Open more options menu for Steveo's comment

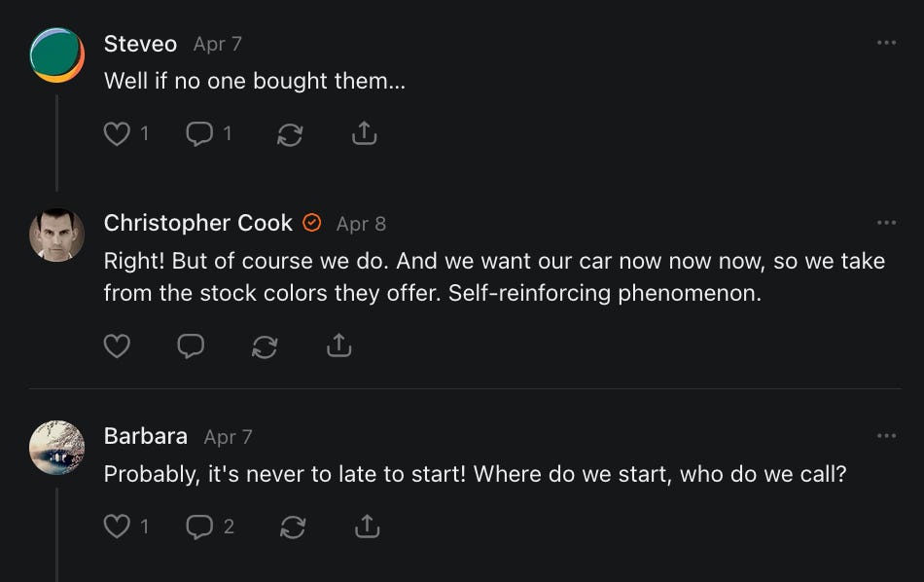(886, 44)
